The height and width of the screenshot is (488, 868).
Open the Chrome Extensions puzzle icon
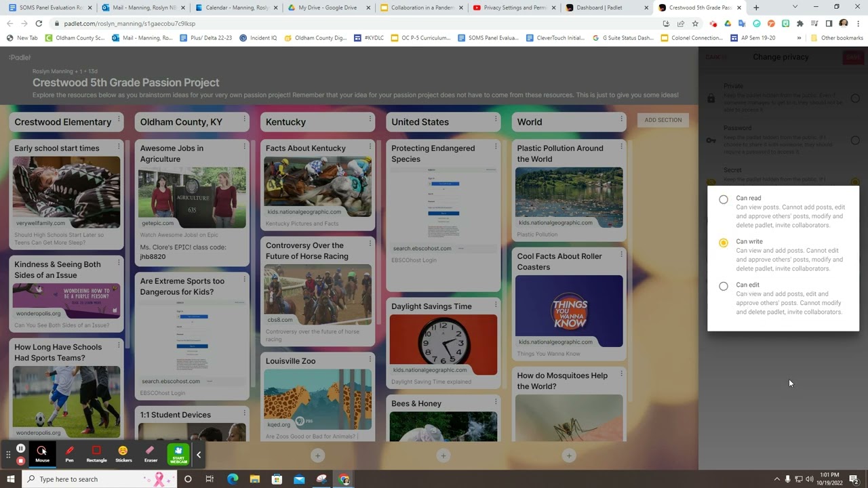click(800, 23)
